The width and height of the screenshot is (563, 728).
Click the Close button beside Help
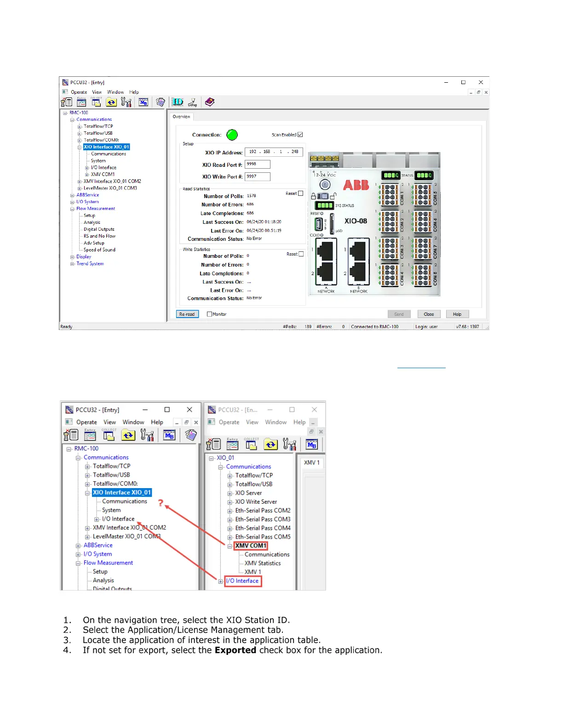429,314
